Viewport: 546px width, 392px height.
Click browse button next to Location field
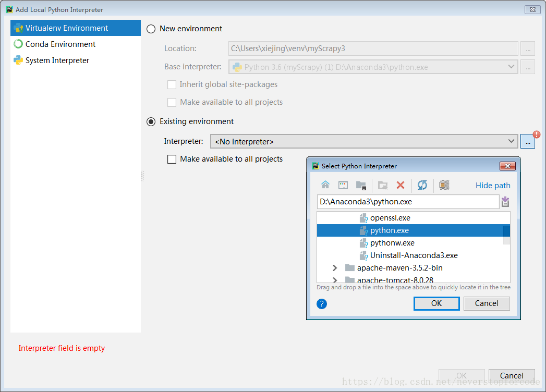point(528,48)
